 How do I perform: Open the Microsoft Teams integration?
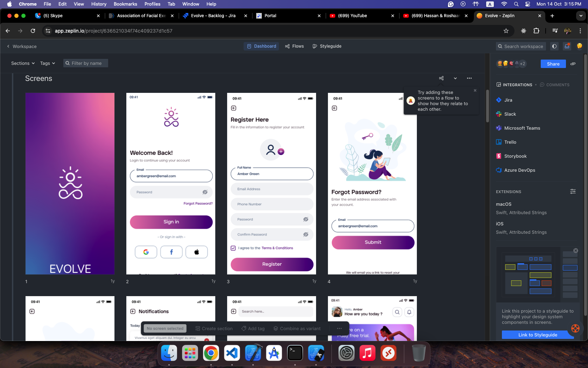coord(518,128)
